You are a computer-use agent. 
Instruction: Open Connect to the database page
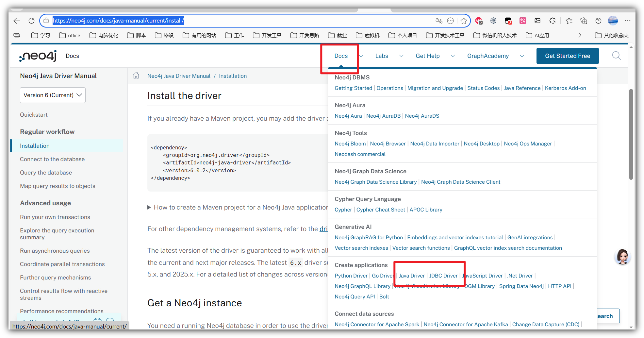pyautogui.click(x=52, y=159)
